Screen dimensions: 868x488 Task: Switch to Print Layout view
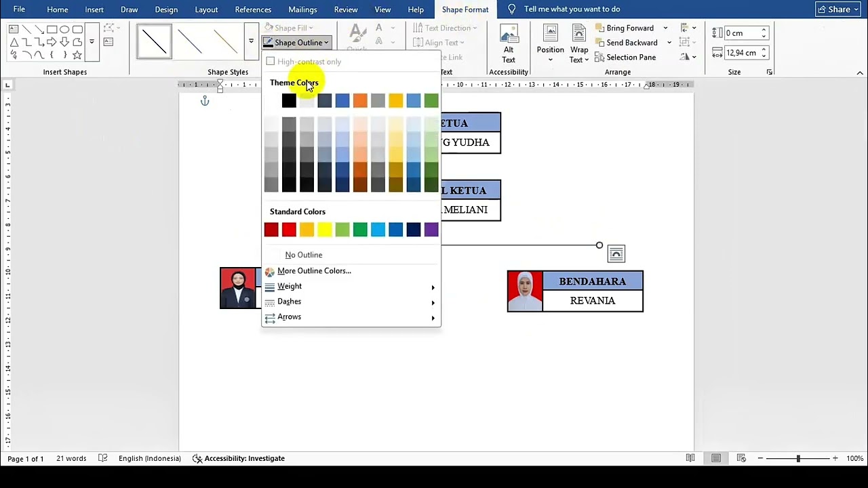click(716, 458)
